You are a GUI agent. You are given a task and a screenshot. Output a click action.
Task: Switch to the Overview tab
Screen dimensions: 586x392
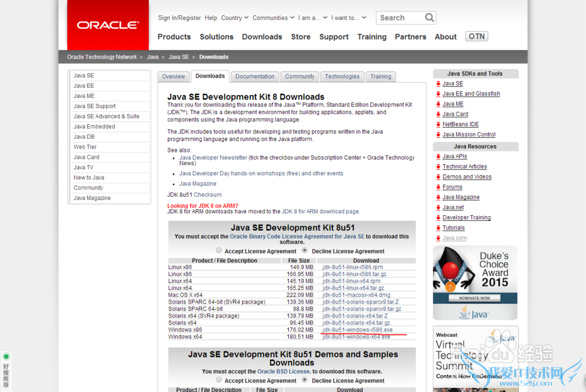(173, 76)
